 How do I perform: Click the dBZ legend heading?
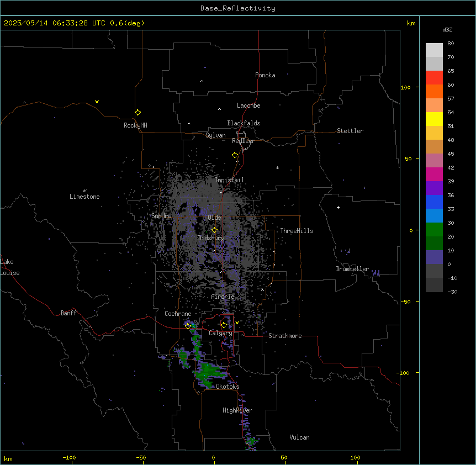coord(447,29)
